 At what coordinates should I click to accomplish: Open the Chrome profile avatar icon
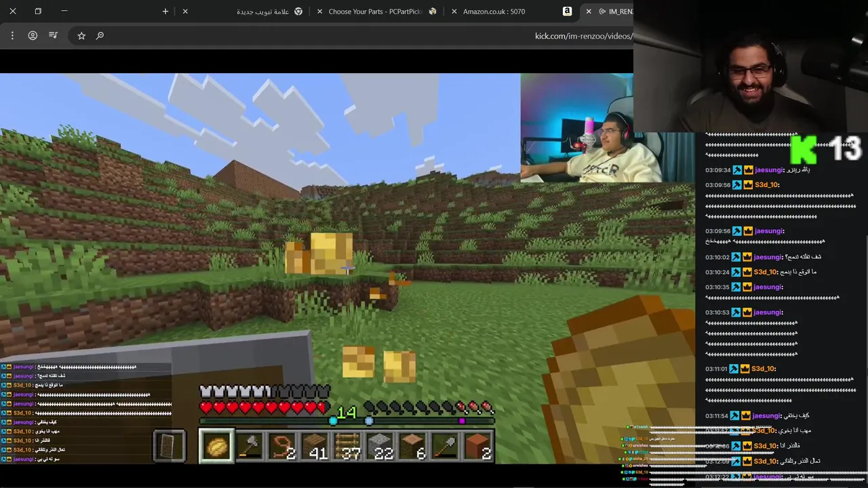click(x=33, y=35)
